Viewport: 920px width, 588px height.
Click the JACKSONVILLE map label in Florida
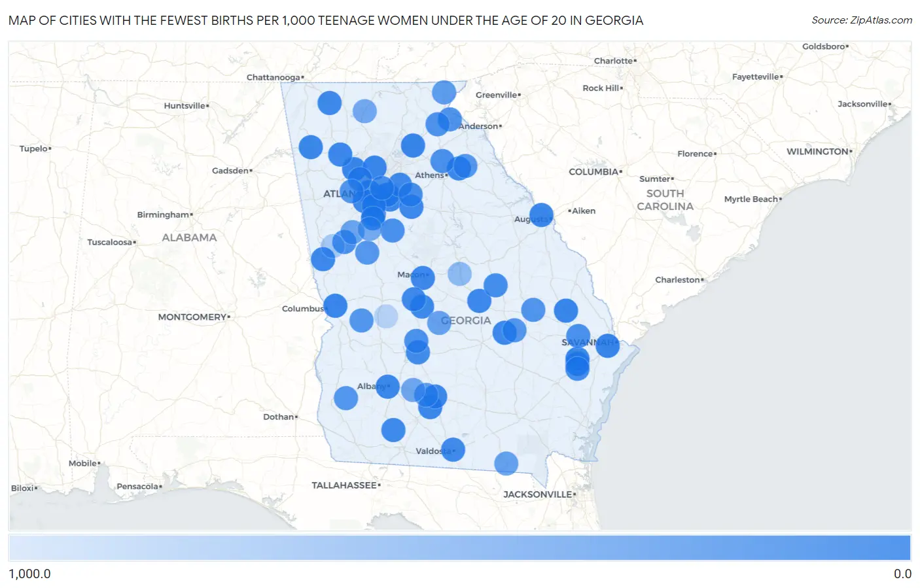538,494
